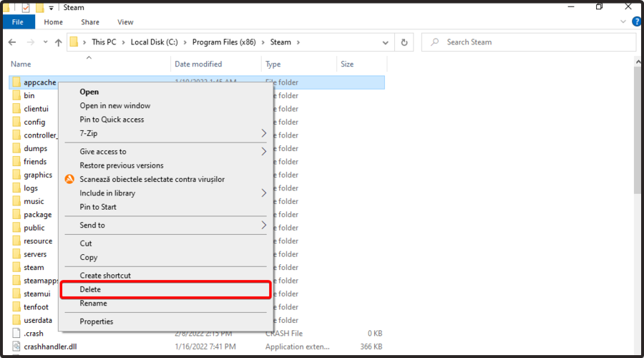
Task: Select the tenfoot folder icon
Action: point(16,307)
